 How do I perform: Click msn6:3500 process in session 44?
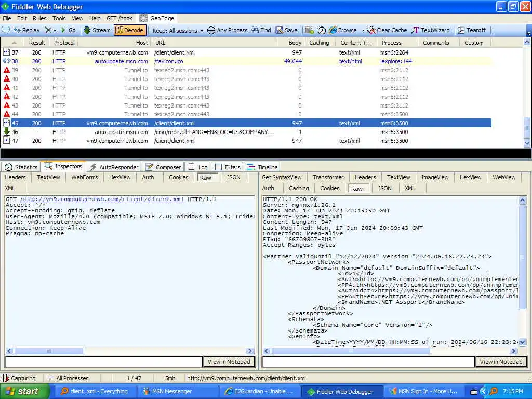[394, 114]
